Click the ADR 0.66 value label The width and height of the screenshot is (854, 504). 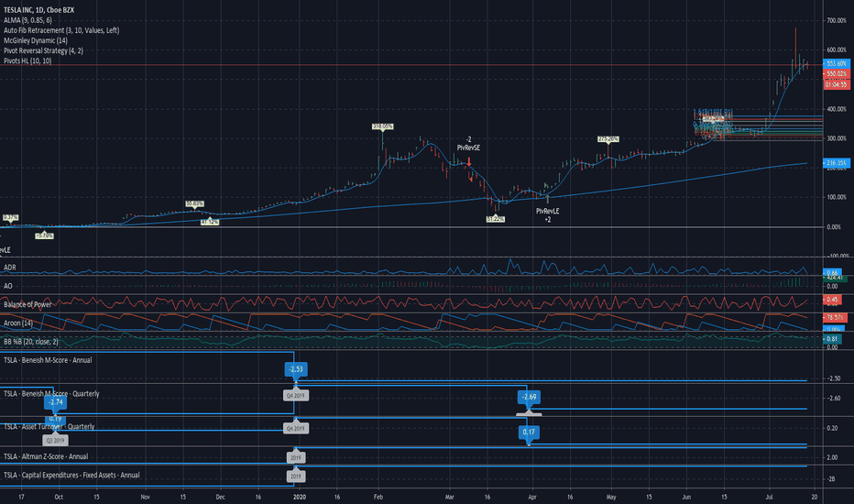coord(832,273)
